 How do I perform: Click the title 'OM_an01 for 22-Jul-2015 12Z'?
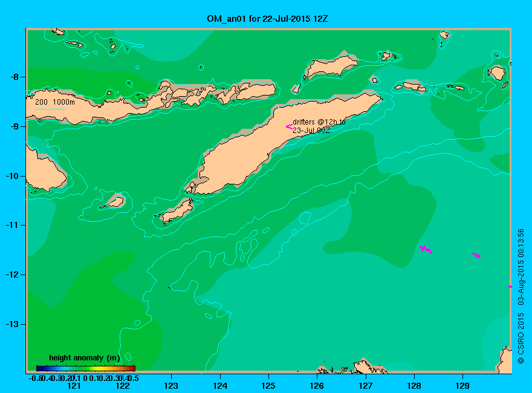coord(267,19)
